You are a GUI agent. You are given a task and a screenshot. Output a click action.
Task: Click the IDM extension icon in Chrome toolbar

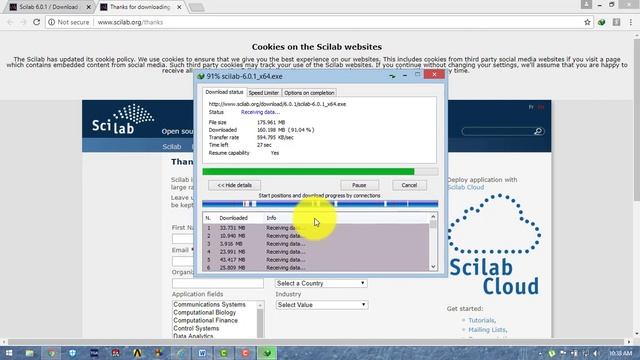pos(602,22)
